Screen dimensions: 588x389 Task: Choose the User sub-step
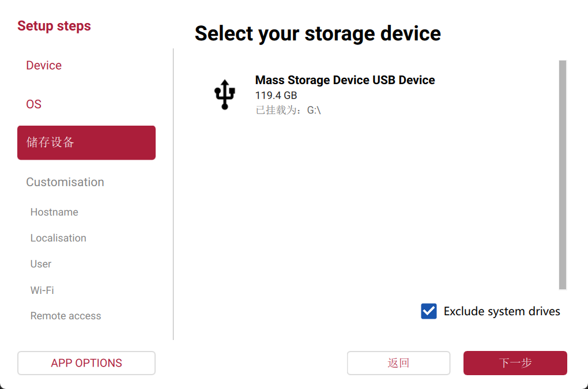tap(41, 264)
